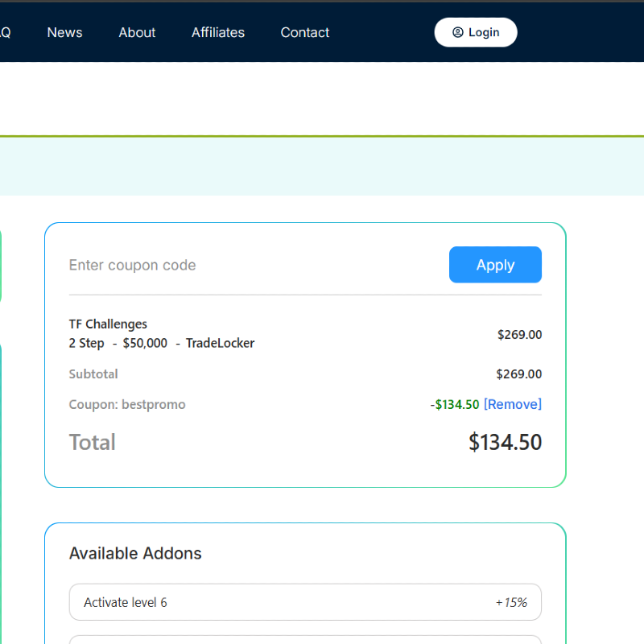Click the Available Addons heading
Viewport: 644px width, 644px height.
pyautogui.click(x=135, y=553)
